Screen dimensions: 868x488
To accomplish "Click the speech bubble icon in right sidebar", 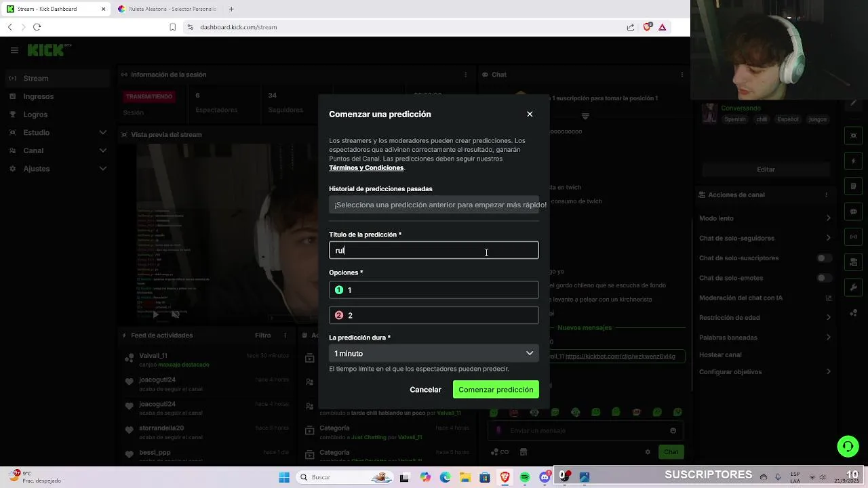I will (x=854, y=211).
